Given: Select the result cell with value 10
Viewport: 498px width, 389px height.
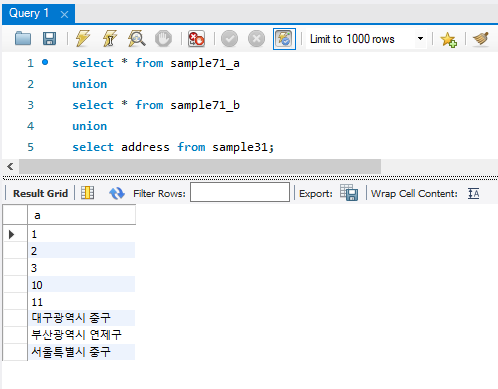Looking at the screenshot, I should point(82,285).
